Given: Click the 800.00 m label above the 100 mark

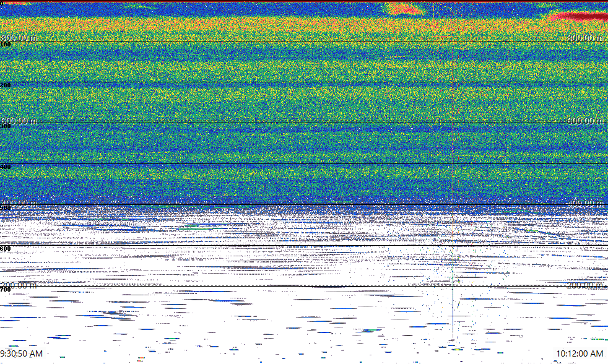Looking at the screenshot, I should click(19, 38).
